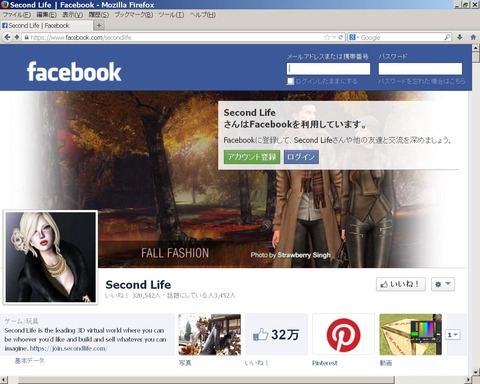Open the 写真 photos thumbnail
This screenshot has width=480, height=384.
coord(210,334)
